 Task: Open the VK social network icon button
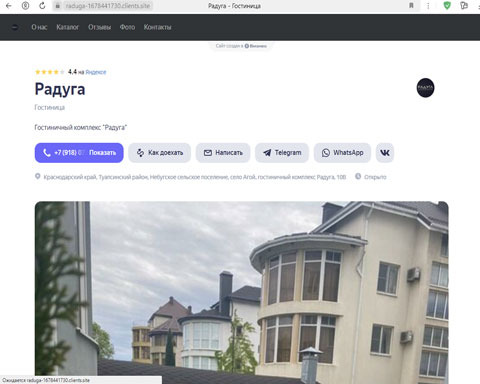[385, 153]
